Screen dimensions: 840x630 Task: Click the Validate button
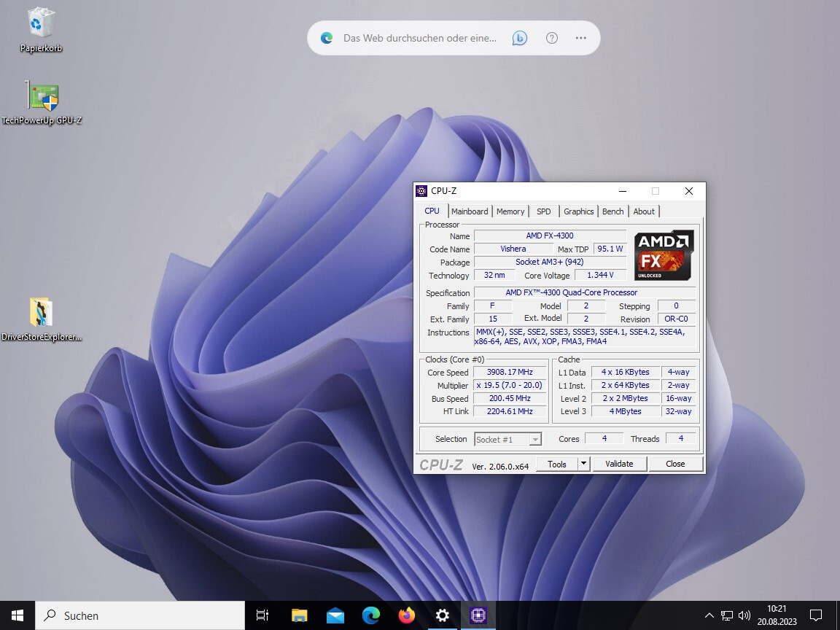click(x=619, y=464)
